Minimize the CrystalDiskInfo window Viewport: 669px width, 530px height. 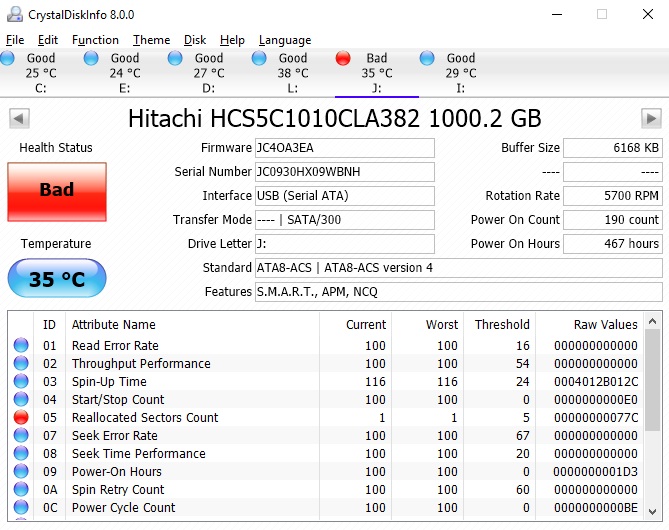(556, 15)
